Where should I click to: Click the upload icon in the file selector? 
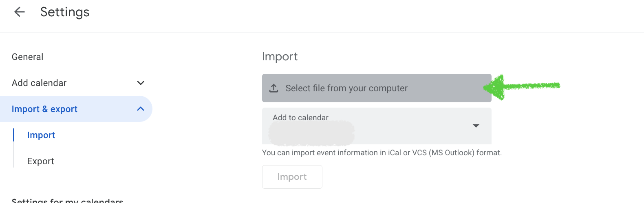click(274, 88)
